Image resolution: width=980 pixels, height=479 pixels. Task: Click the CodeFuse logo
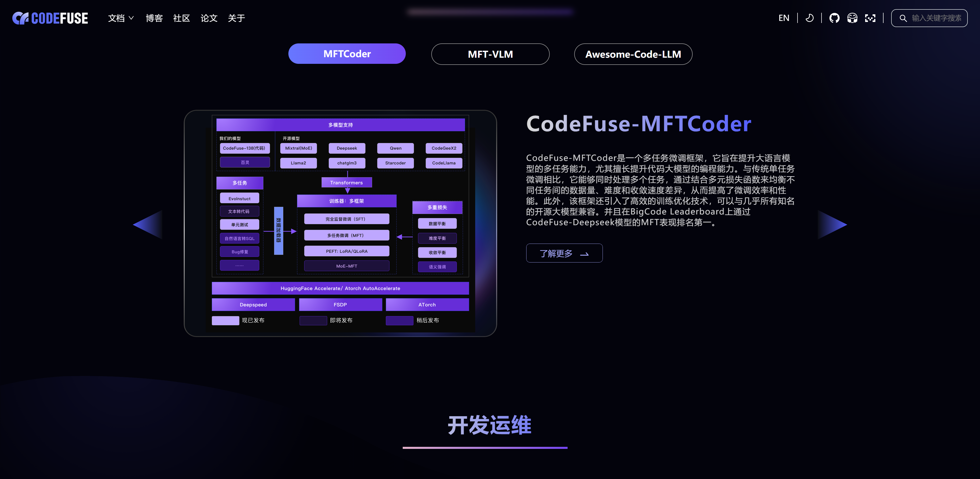click(50, 18)
